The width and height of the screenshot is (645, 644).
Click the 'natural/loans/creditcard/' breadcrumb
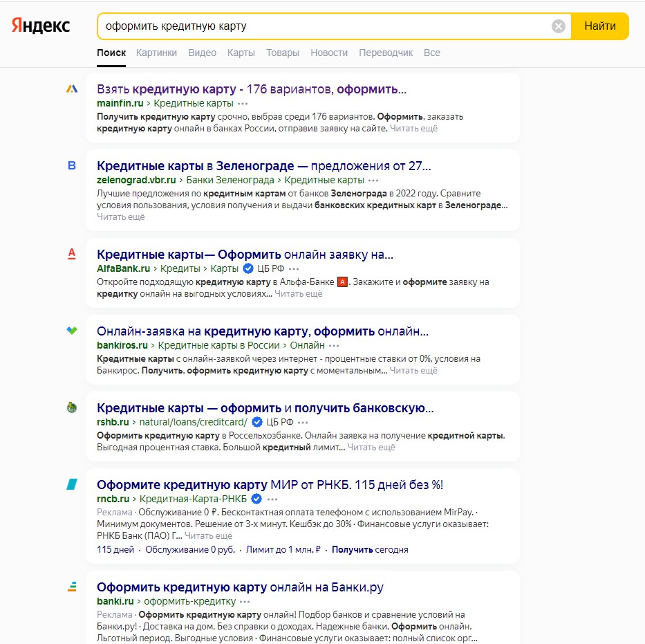pos(194,422)
